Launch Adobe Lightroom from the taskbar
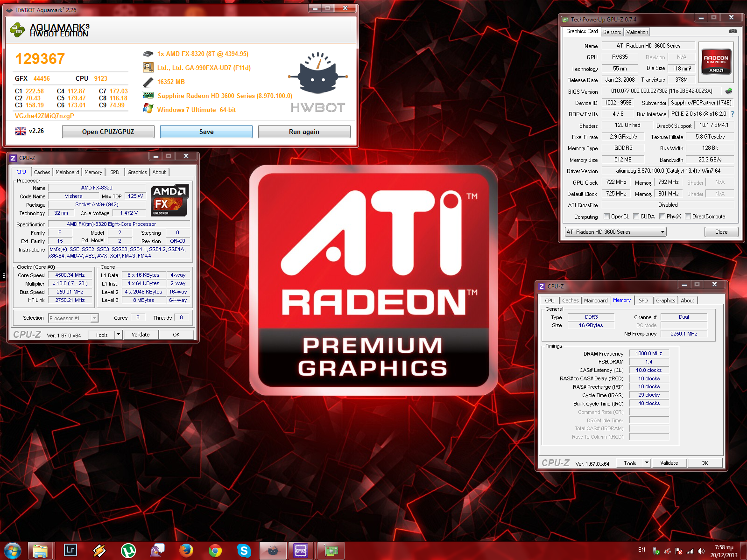Viewport: 747px width, 560px height. (70, 550)
